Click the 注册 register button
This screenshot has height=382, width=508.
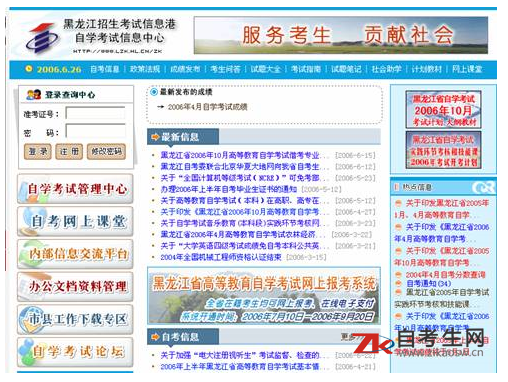pyautogui.click(x=69, y=152)
